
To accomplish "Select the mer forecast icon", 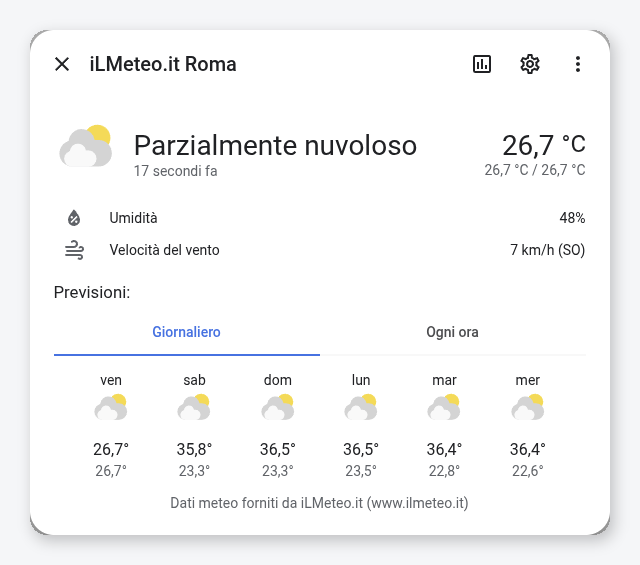I will point(528,407).
